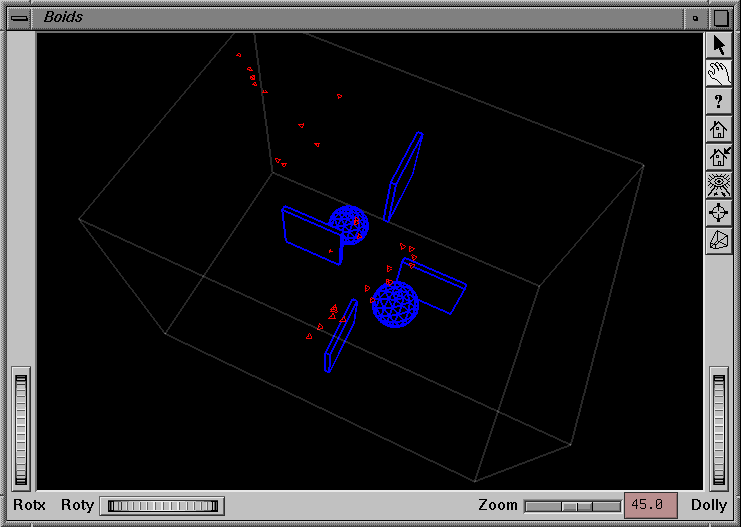
Task: Click the zoom value field showing 45.0
Action: pyautogui.click(x=650, y=505)
